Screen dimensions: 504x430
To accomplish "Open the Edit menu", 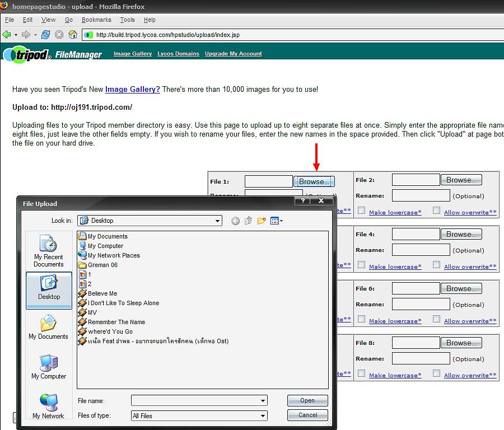I will 27,20.
